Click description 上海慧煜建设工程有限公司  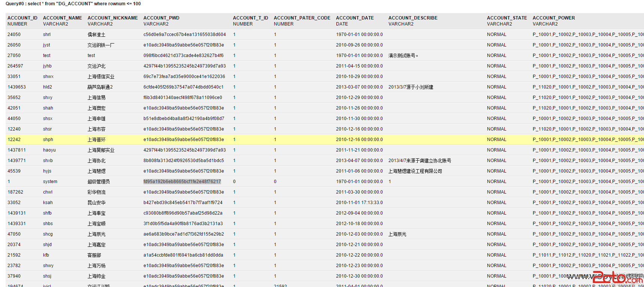(x=415, y=171)
